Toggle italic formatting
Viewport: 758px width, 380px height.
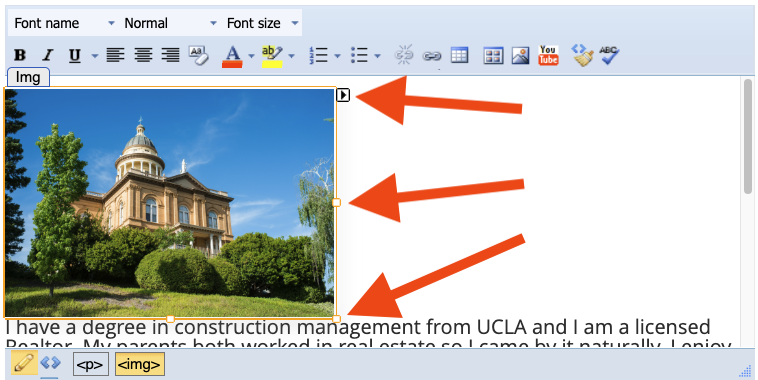[47, 55]
